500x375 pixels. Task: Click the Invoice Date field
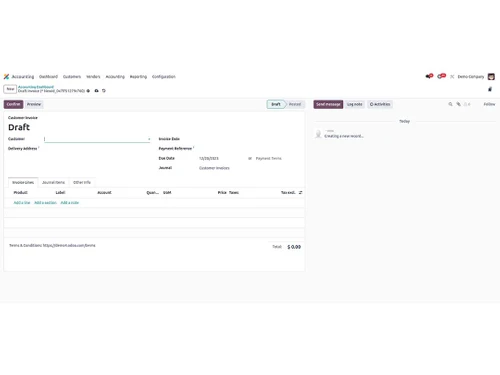[250, 139]
